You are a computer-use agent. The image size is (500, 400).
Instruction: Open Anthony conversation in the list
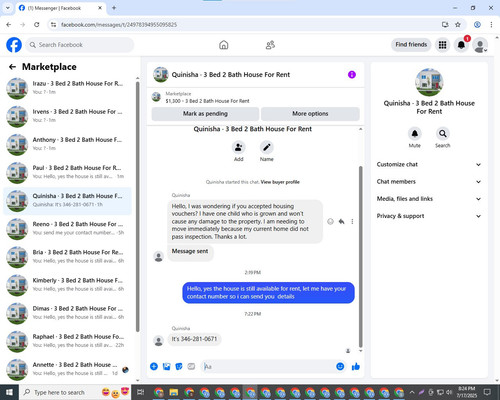tap(67, 145)
